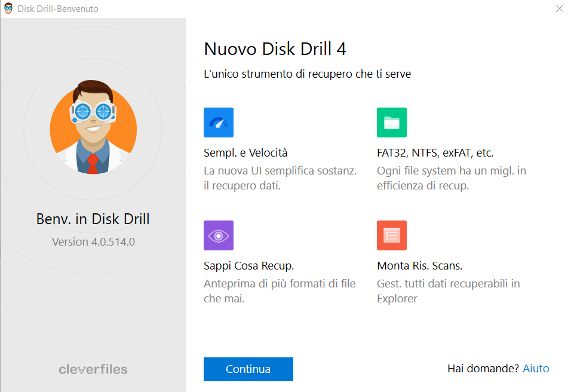Click the cleverfiles logo
The height and width of the screenshot is (392, 571).
tap(93, 369)
